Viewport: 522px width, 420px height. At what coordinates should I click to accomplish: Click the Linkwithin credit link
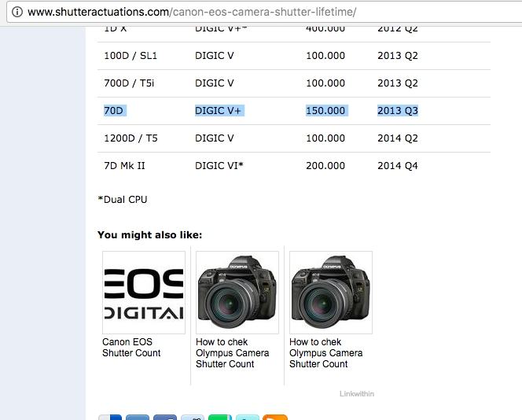357,394
